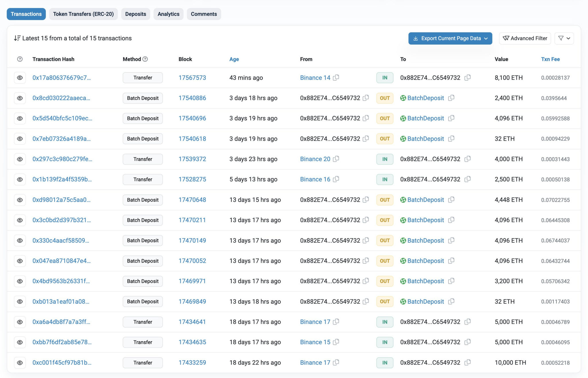Open Export Current Page Data dropdown

(450, 38)
